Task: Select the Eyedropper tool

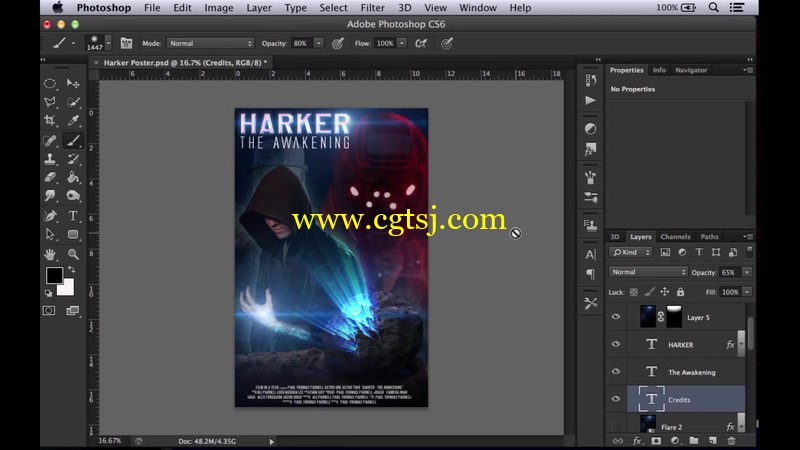Action: pyautogui.click(x=73, y=120)
